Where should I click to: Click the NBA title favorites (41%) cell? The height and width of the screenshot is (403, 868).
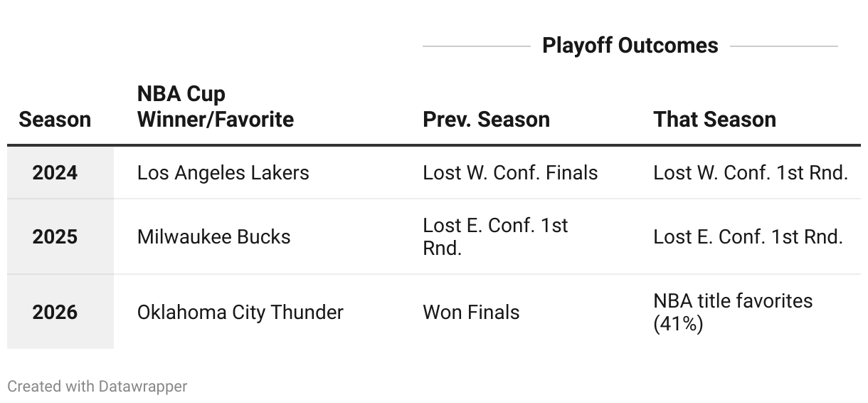click(732, 312)
